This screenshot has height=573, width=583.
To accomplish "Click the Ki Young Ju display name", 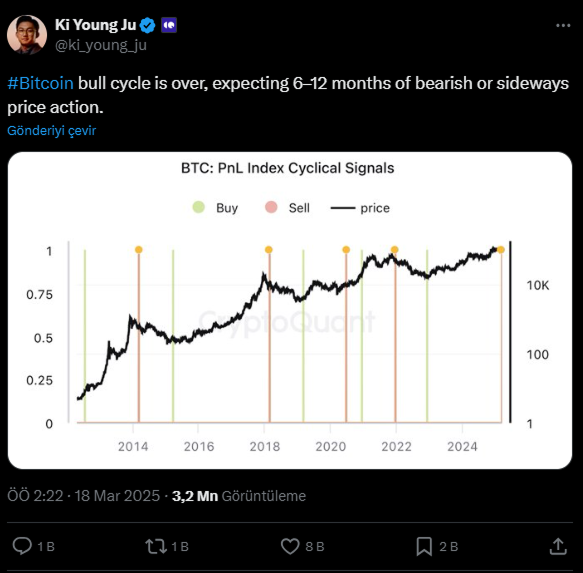I will coord(96,25).
